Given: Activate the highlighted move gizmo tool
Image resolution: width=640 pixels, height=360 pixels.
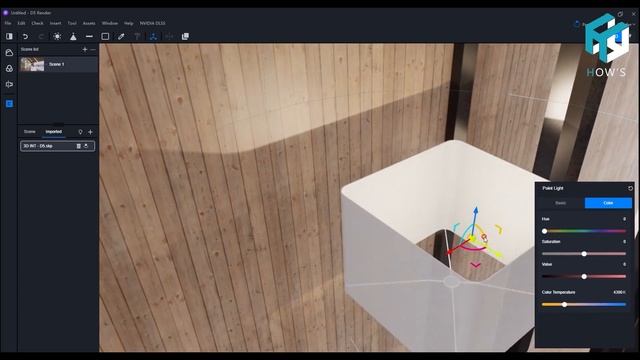Looking at the screenshot, I should 153,36.
